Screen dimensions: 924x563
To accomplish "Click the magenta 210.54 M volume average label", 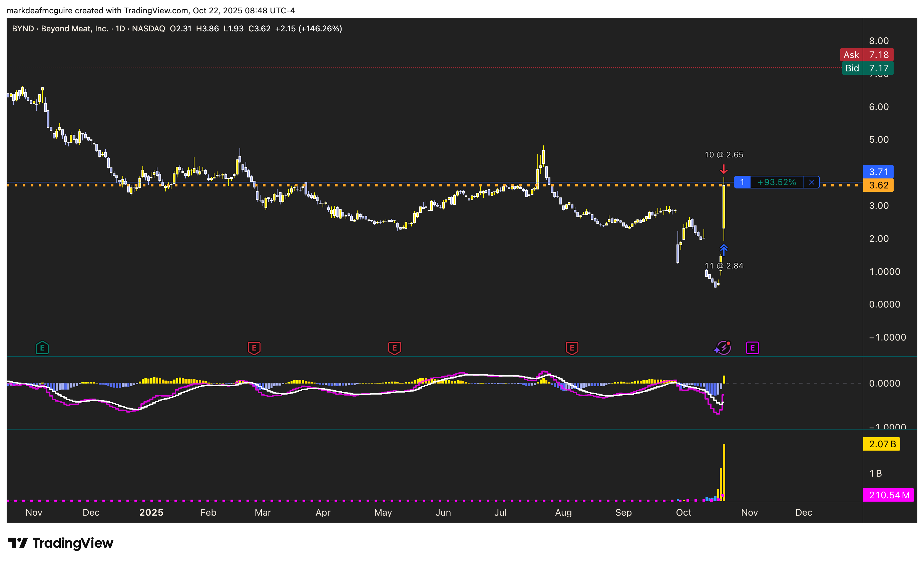I will [888, 495].
